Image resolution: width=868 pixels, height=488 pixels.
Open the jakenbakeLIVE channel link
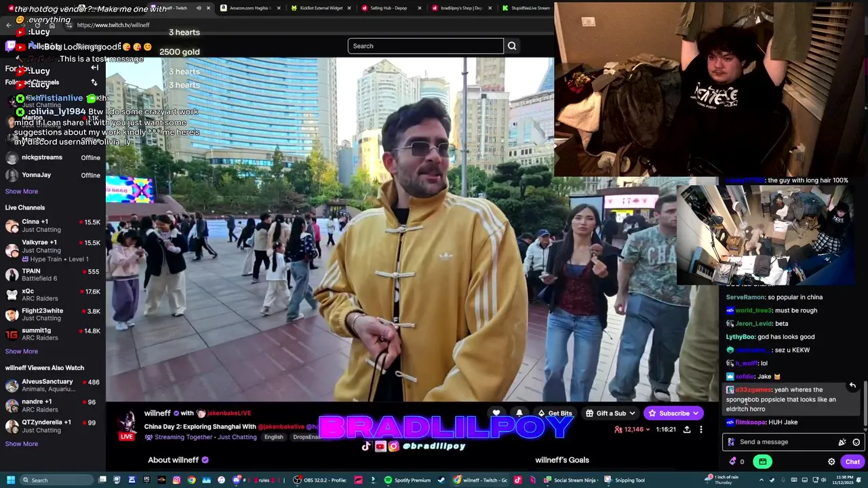229,413
